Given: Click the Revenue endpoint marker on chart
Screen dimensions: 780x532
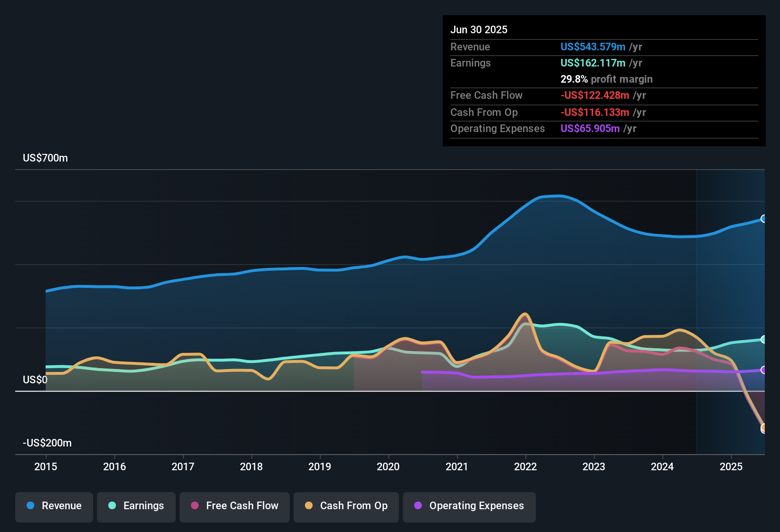Looking at the screenshot, I should pyautogui.click(x=764, y=219).
